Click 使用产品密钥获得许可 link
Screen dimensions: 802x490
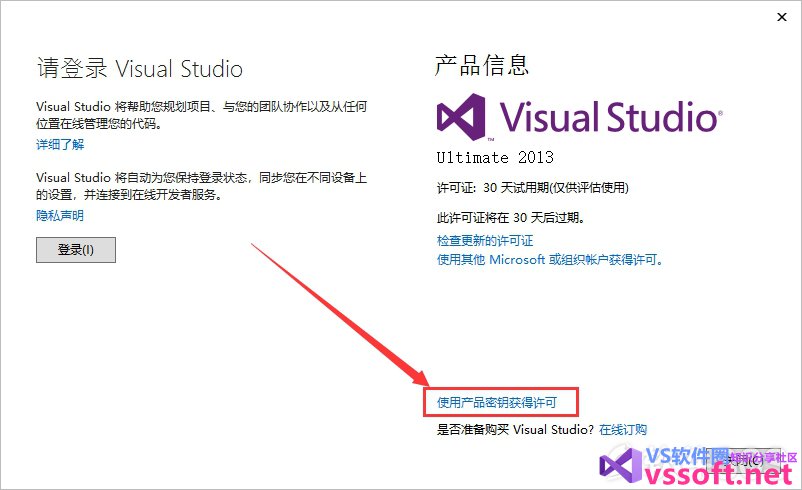pos(496,403)
